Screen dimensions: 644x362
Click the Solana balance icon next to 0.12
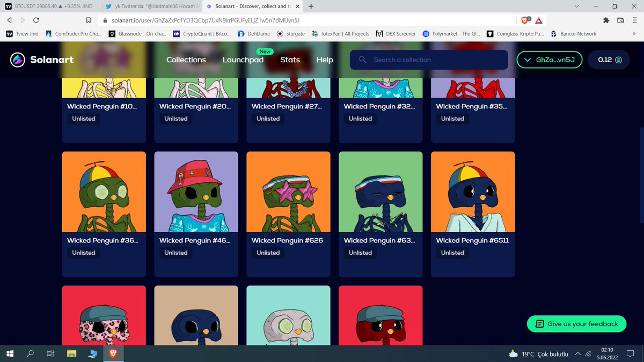coord(618,60)
